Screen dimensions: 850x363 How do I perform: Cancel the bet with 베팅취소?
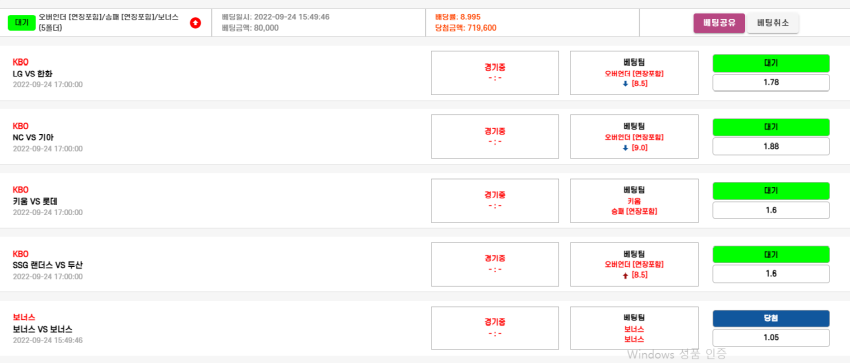[x=772, y=23]
